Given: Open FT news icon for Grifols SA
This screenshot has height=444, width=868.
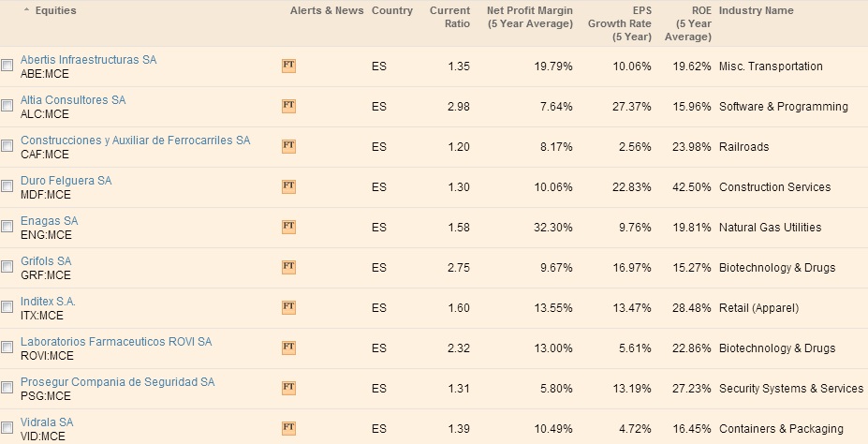Looking at the screenshot, I should click(x=288, y=268).
